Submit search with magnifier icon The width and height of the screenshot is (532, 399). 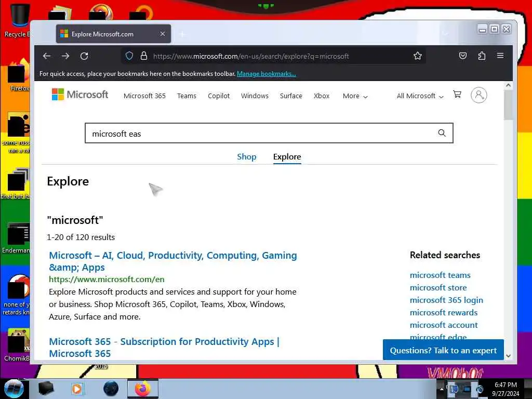(442, 133)
